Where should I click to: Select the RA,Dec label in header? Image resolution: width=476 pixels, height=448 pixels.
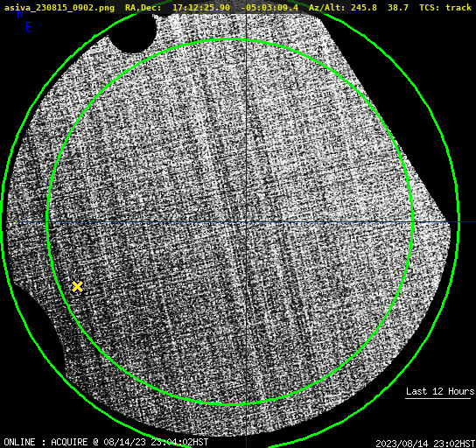pyautogui.click(x=143, y=7)
